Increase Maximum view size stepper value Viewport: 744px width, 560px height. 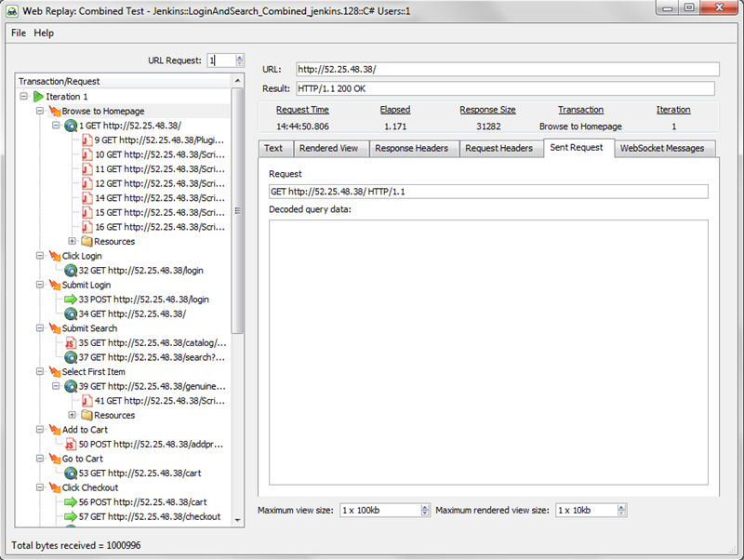pyautogui.click(x=426, y=507)
